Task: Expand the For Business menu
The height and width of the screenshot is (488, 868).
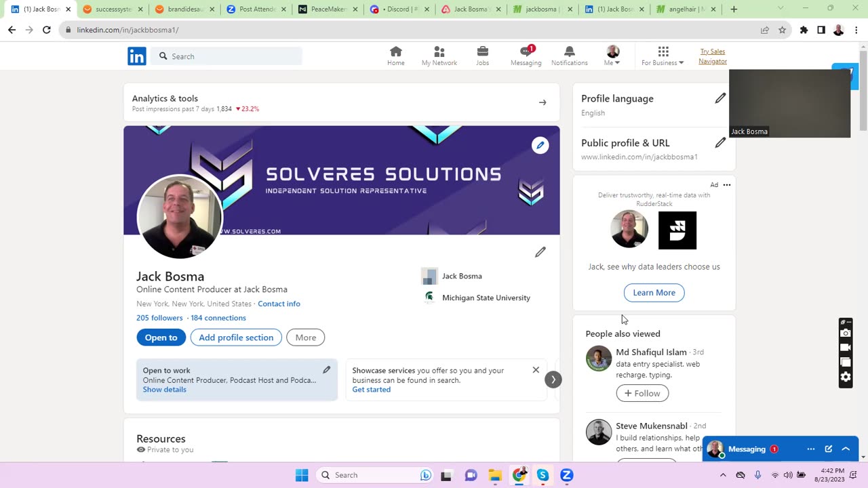Action: click(x=663, y=56)
